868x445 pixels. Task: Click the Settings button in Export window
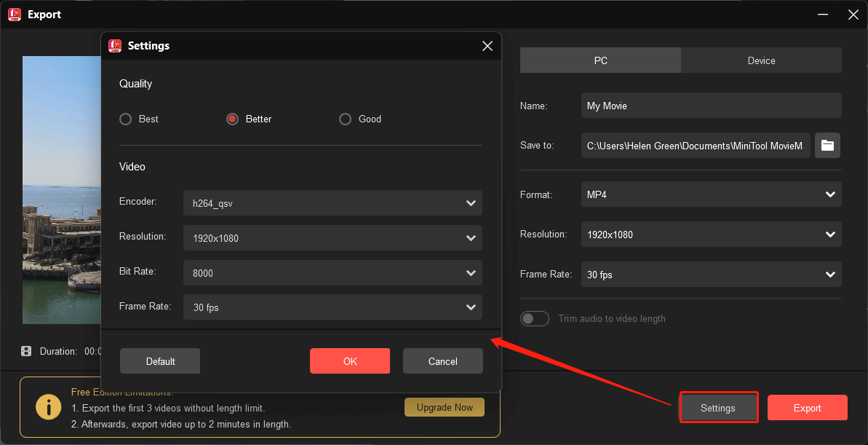click(718, 408)
